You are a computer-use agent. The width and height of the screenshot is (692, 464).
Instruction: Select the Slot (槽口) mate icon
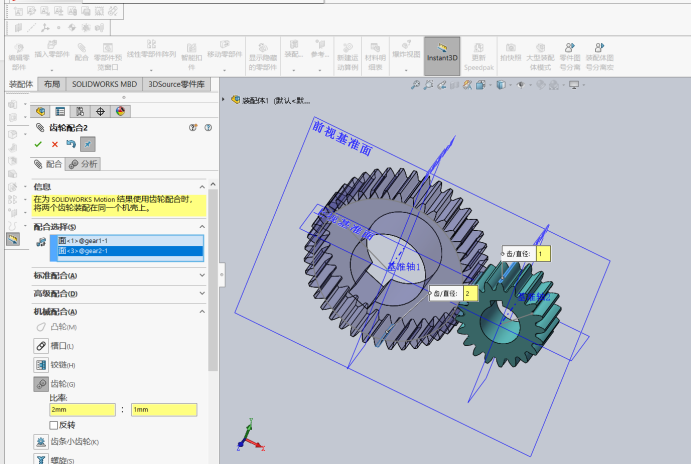pos(41,346)
